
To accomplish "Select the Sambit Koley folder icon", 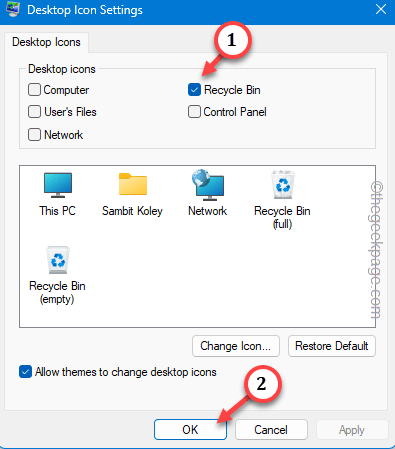I will (133, 184).
